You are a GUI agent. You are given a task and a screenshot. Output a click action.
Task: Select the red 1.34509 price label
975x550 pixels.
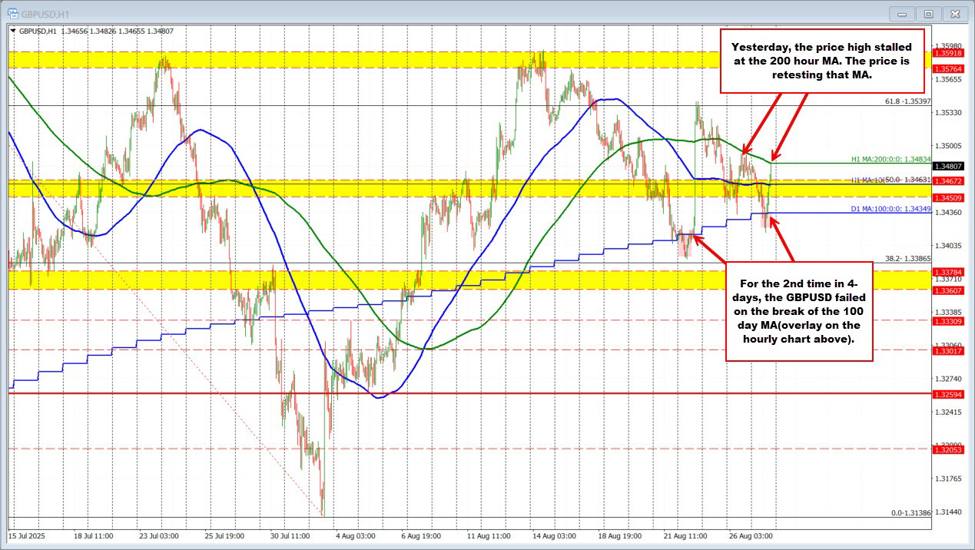tap(948, 198)
